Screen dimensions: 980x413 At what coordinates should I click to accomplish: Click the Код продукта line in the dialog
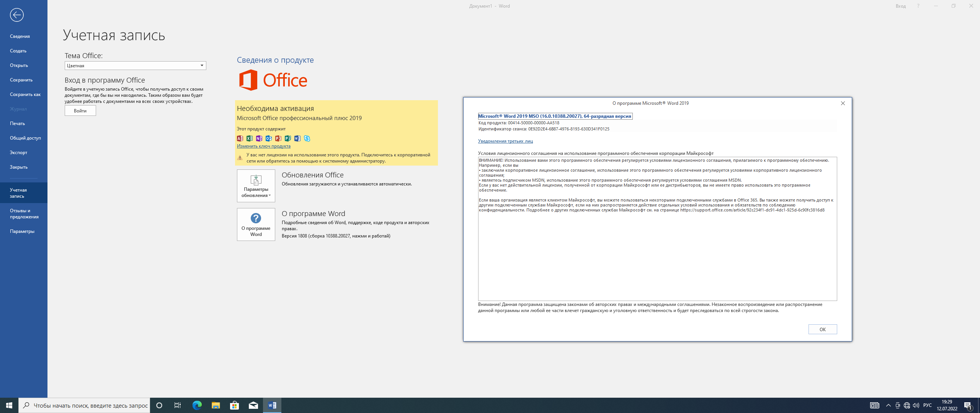click(x=519, y=123)
